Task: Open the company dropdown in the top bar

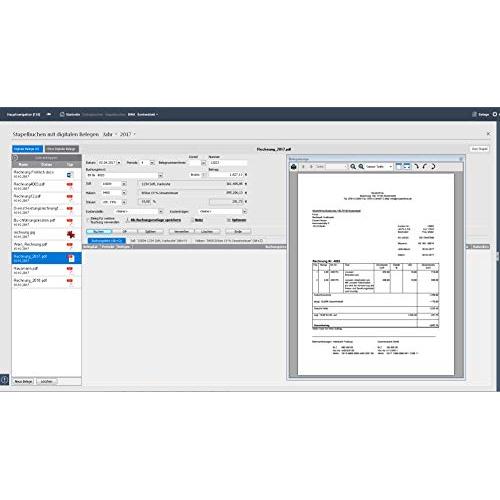Action: tap(143, 114)
